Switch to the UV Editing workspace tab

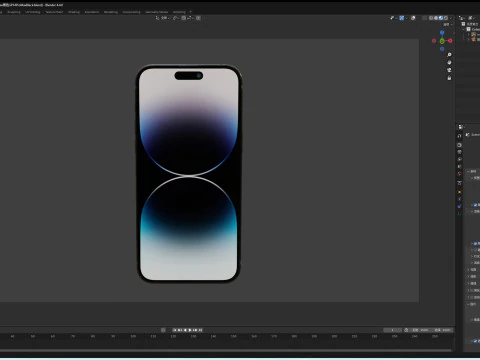tap(33, 12)
